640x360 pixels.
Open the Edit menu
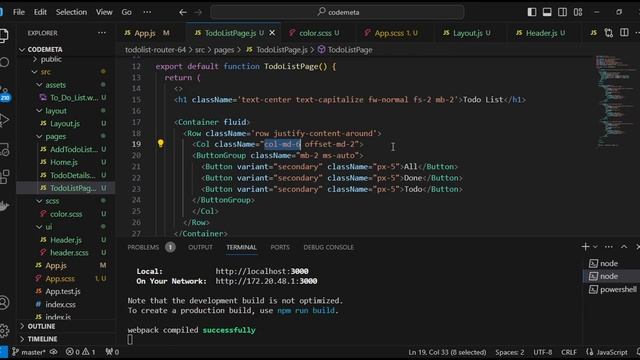click(40, 12)
